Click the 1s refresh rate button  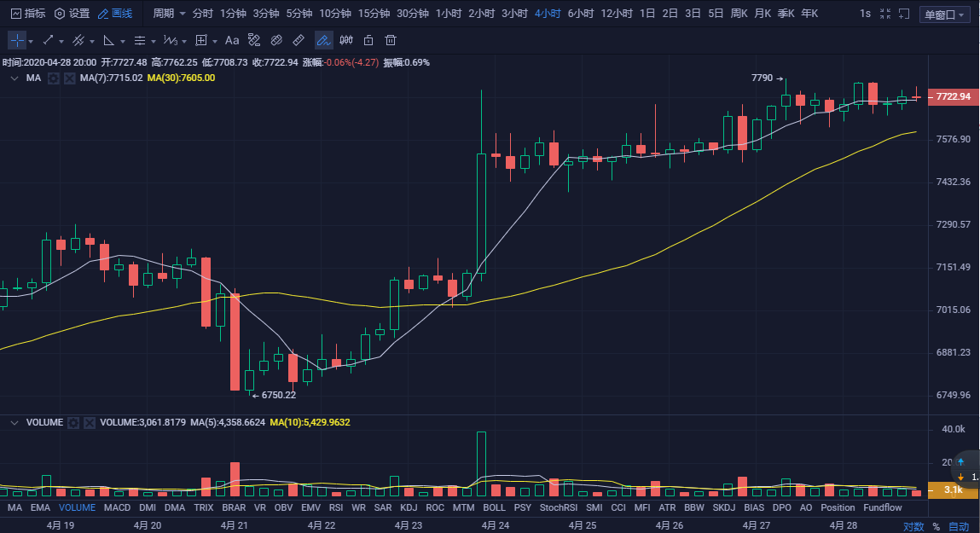tap(865, 13)
